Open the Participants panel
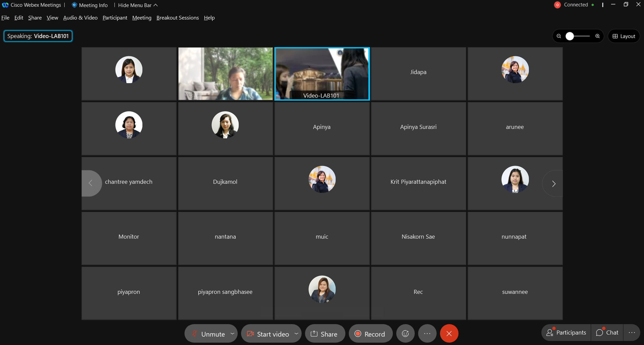This screenshot has width=644, height=345. coord(567,333)
